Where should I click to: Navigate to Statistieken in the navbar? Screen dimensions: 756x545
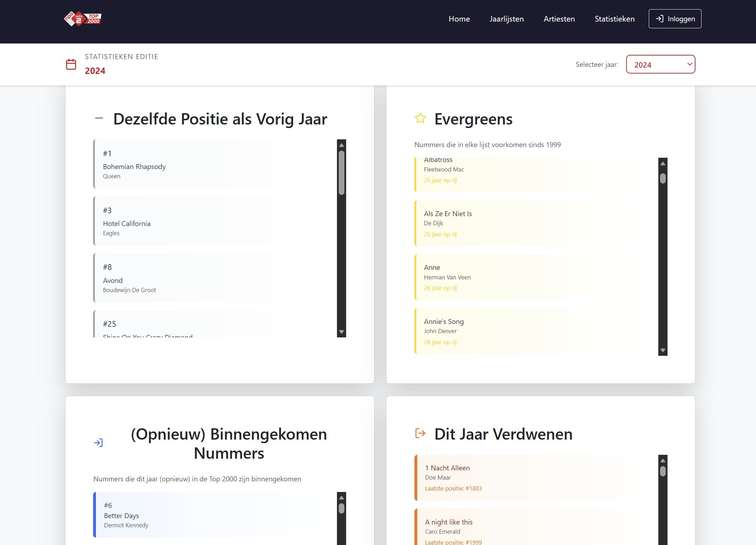(x=614, y=19)
